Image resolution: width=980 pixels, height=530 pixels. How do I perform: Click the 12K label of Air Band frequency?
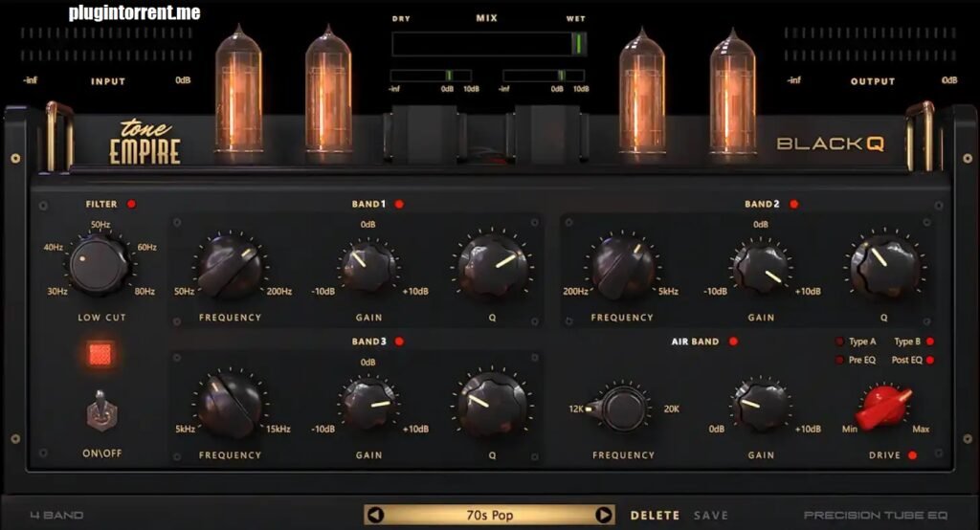tap(575, 409)
